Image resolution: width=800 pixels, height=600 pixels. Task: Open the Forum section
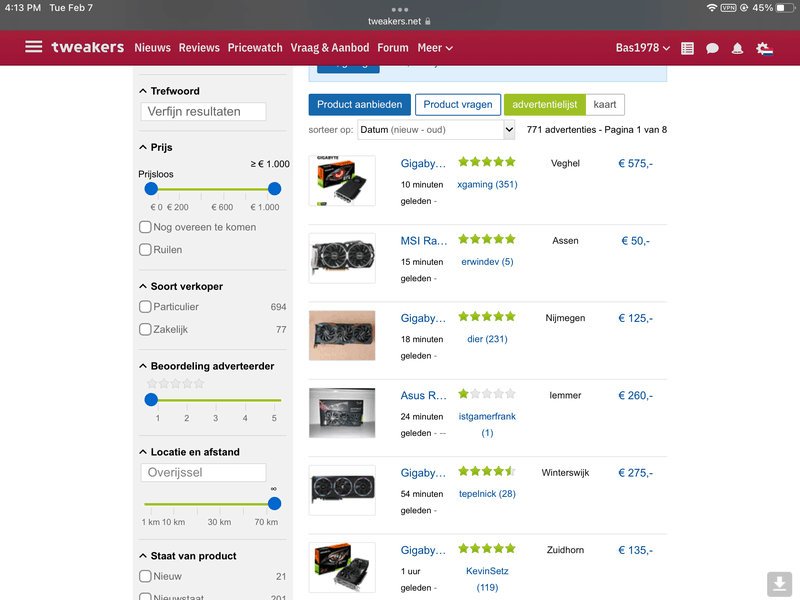point(393,48)
